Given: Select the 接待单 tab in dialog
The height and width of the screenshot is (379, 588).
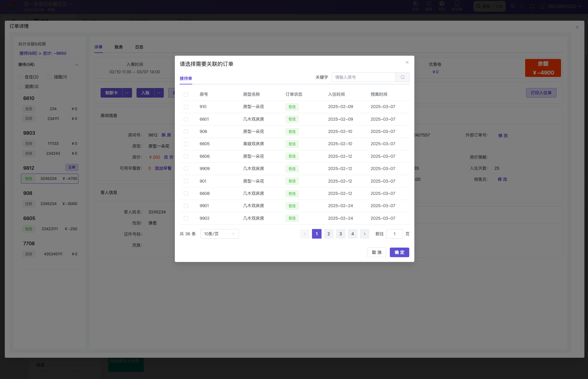Looking at the screenshot, I should (x=186, y=78).
